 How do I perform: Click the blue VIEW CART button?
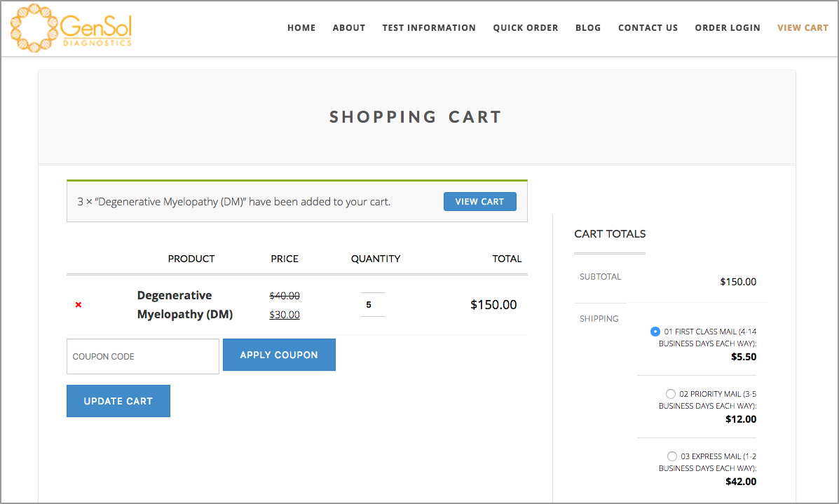(479, 201)
